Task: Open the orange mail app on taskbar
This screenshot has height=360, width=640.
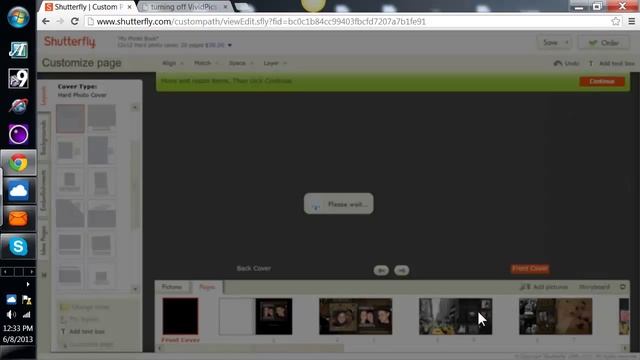Action: coord(18,218)
